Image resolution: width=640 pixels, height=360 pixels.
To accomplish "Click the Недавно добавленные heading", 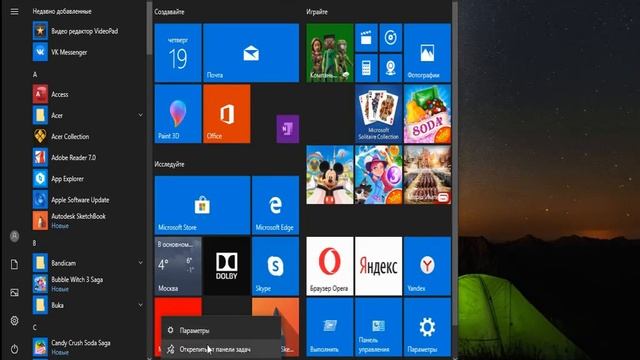I will click(x=62, y=11).
